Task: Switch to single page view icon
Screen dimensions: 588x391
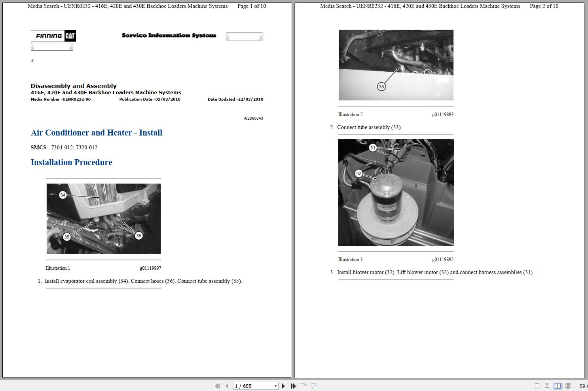Action: click(x=537, y=386)
